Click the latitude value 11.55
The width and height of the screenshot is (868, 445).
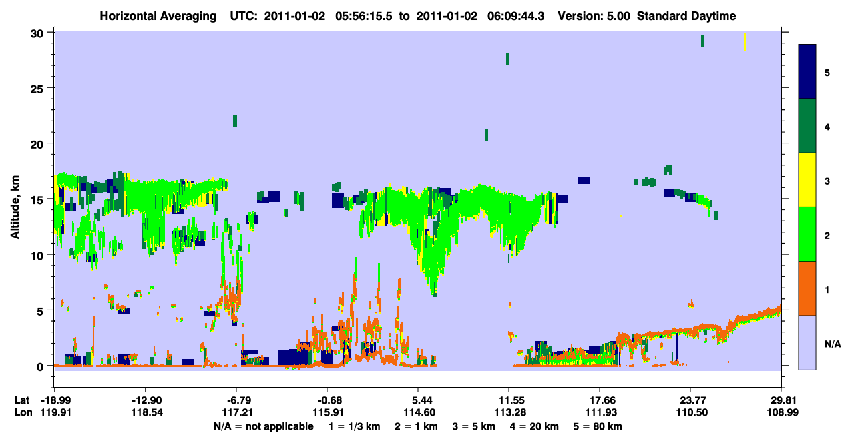click(x=509, y=400)
